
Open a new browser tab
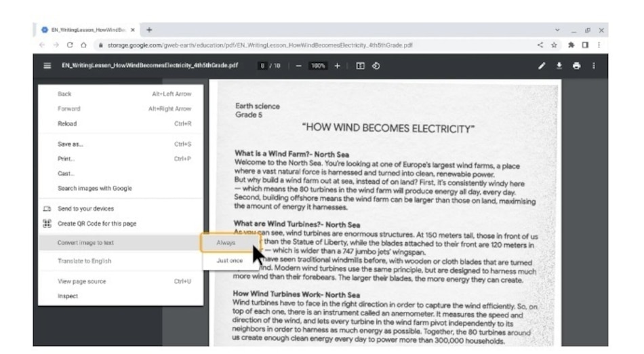[149, 30]
